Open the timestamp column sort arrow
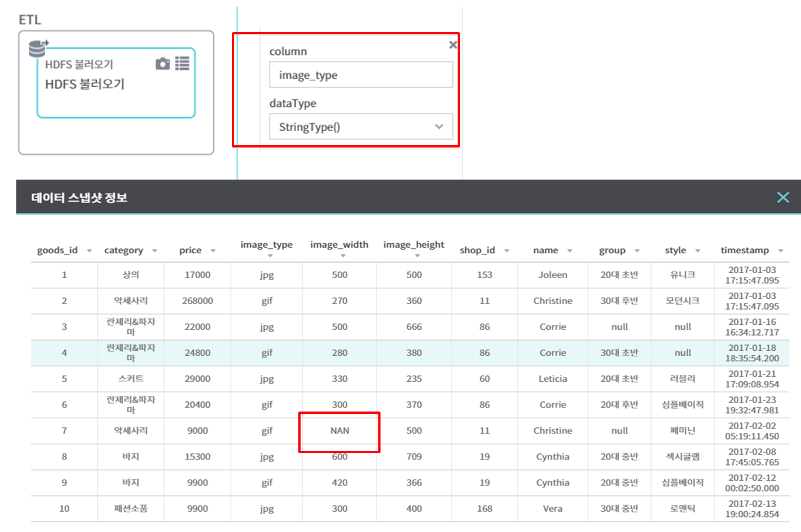801x532 pixels. click(x=781, y=251)
